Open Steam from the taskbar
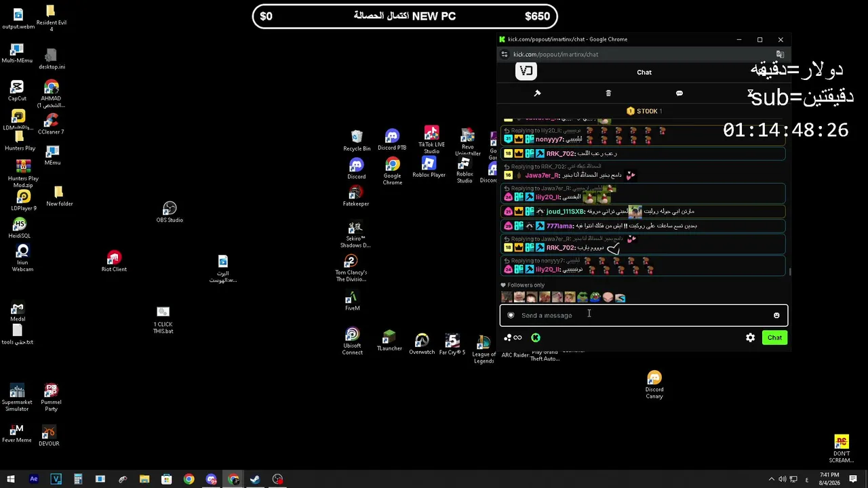The height and width of the screenshot is (488, 868). click(255, 479)
